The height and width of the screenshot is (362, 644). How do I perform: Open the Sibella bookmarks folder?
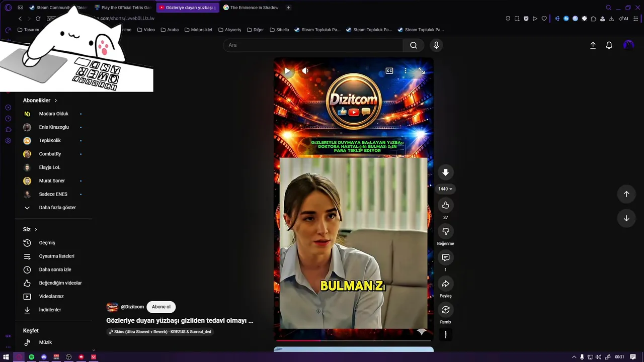point(279,30)
